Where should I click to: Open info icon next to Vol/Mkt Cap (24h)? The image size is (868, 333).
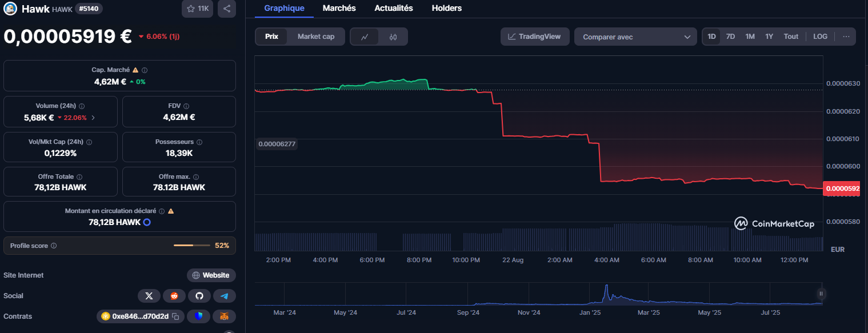(x=89, y=142)
